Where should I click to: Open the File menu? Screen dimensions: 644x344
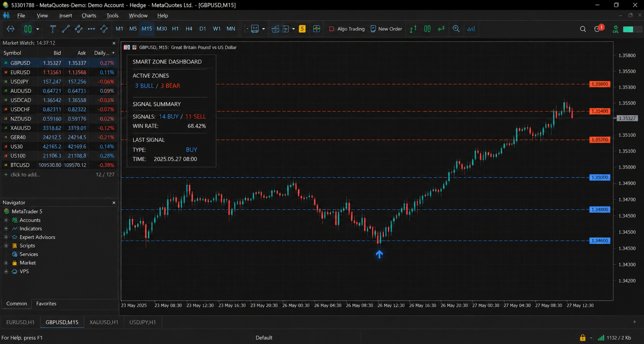pos(21,15)
